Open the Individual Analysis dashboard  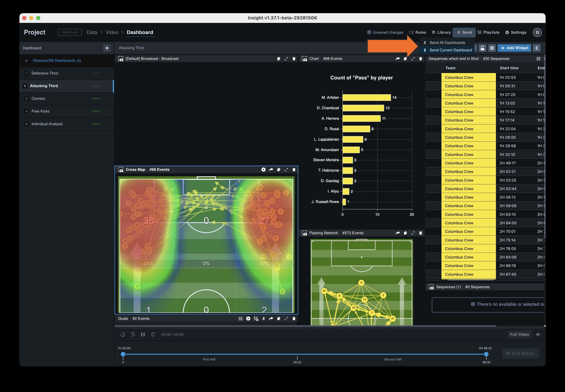coord(66,124)
